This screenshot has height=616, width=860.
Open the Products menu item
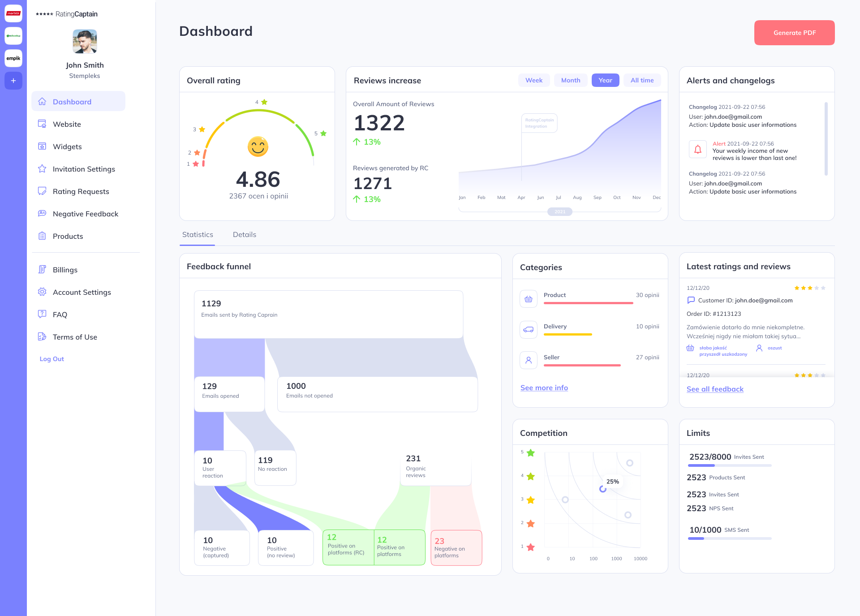(68, 236)
